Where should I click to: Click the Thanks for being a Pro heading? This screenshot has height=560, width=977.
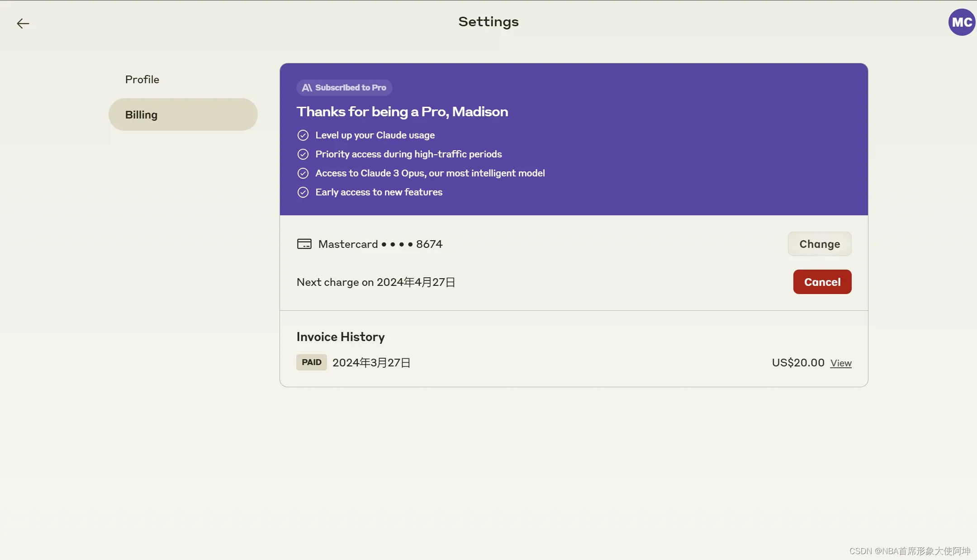point(402,112)
